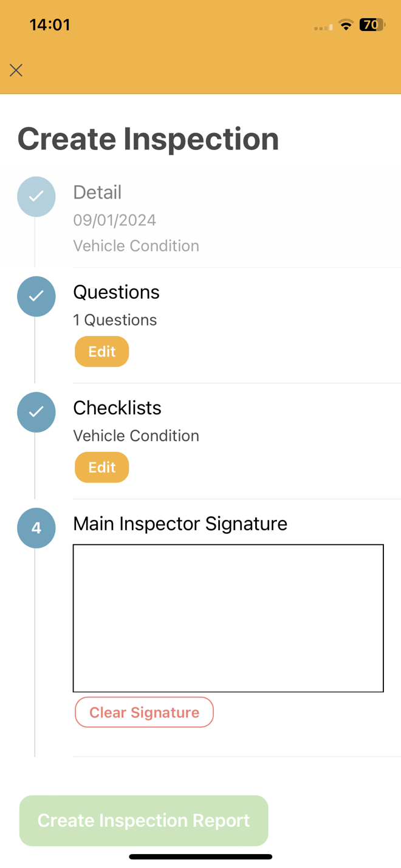This screenshot has width=401, height=868.
Task: Tap the time 14:01 in the status bar
Action: [50, 25]
